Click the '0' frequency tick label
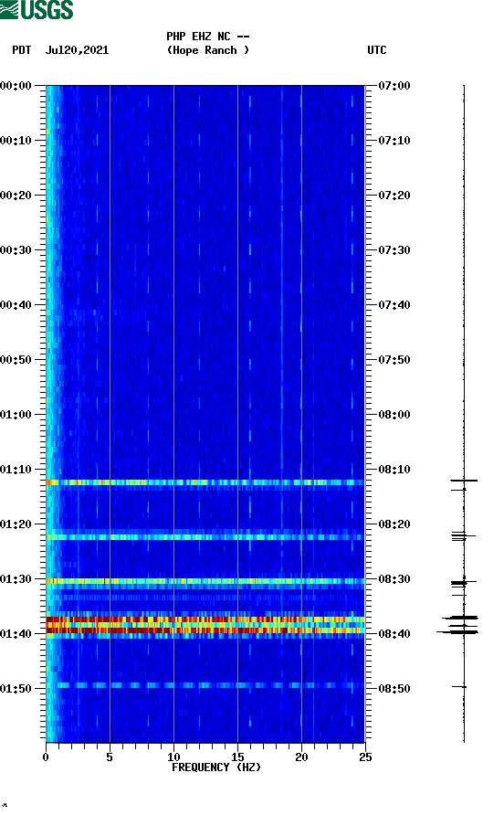This screenshot has height=815, width=504. [x=46, y=757]
